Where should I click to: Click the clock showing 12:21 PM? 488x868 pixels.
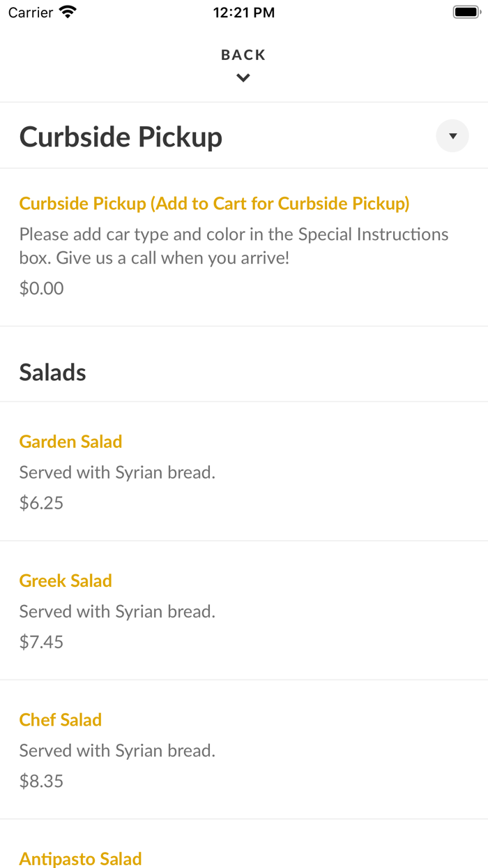click(x=244, y=12)
